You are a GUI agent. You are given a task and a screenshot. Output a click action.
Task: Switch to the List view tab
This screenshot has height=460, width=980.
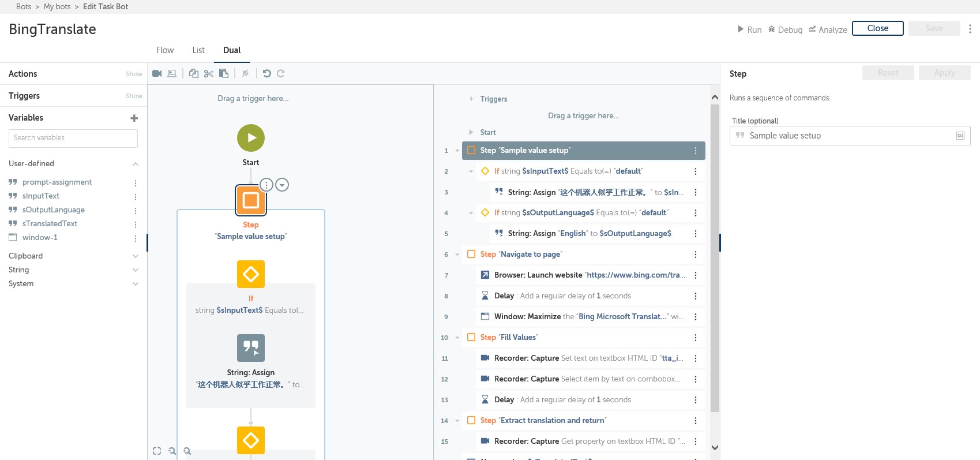pos(198,50)
